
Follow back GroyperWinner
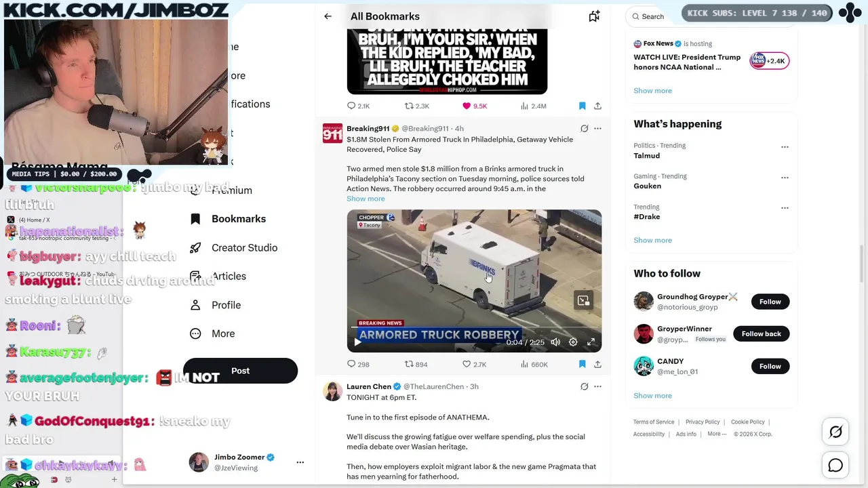[x=761, y=333]
